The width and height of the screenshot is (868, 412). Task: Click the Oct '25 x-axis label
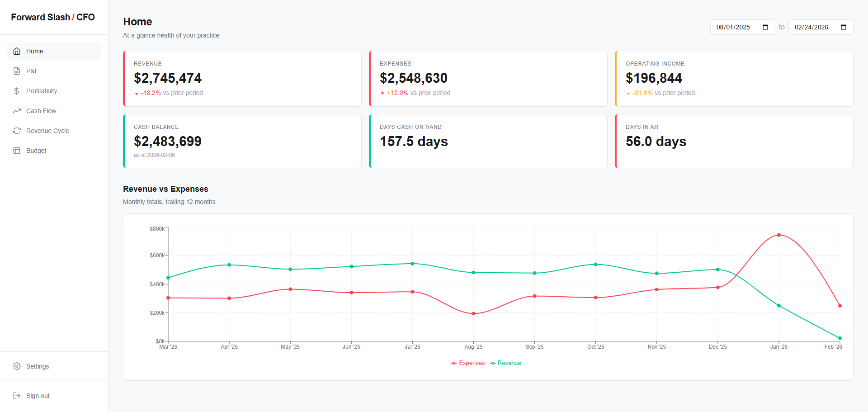pyautogui.click(x=595, y=347)
